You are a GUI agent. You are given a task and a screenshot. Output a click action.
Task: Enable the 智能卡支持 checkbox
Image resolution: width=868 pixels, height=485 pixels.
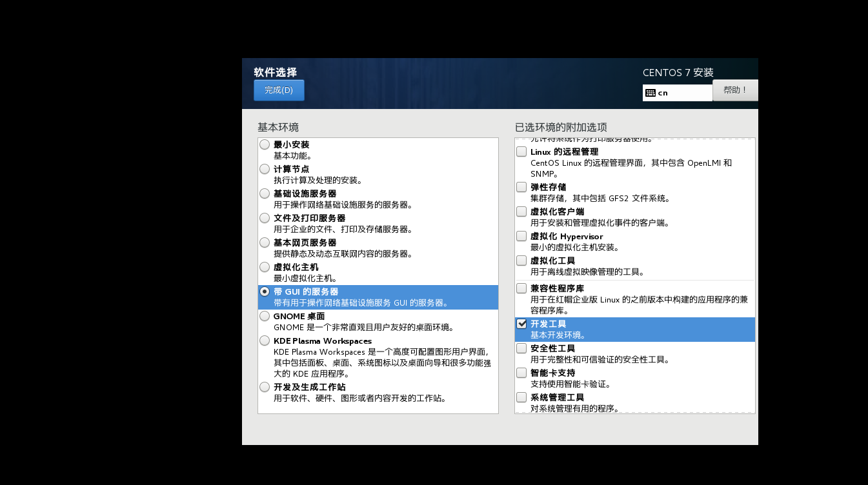click(x=521, y=373)
